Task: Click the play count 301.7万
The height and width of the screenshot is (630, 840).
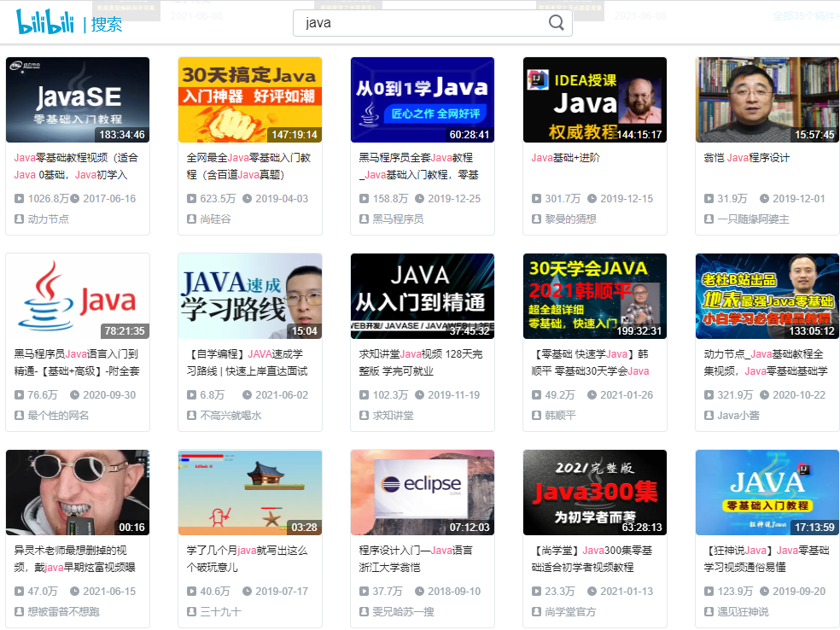Action: [x=563, y=199]
